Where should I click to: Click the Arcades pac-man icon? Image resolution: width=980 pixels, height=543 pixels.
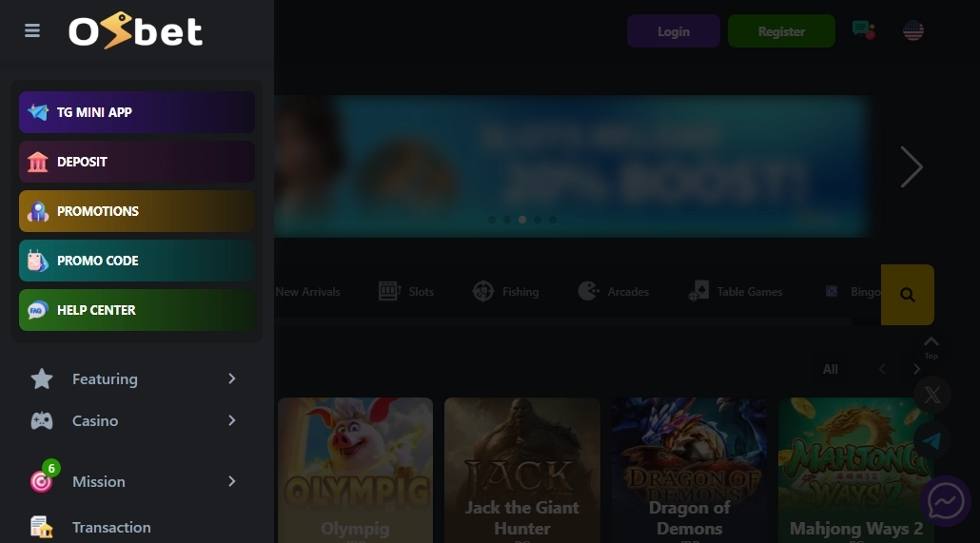[588, 291]
